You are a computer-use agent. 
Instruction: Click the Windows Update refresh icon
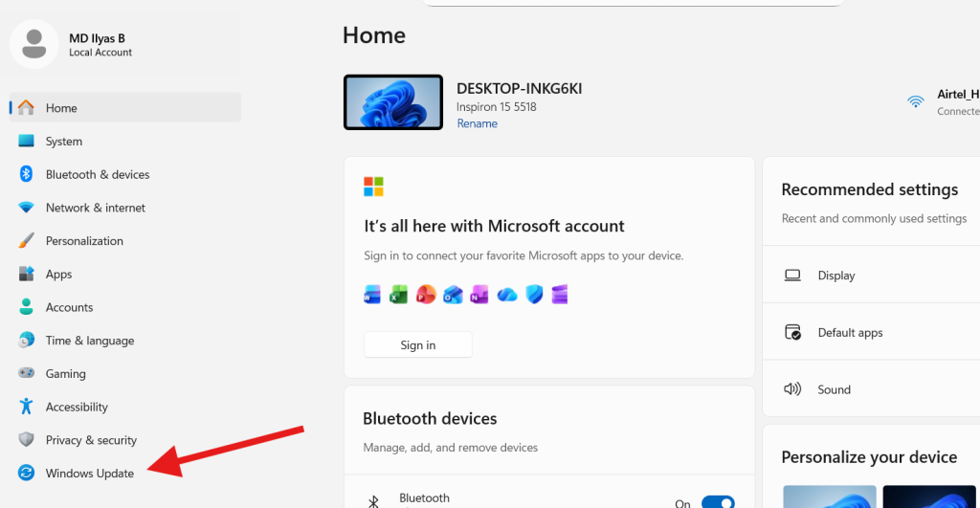(x=26, y=473)
